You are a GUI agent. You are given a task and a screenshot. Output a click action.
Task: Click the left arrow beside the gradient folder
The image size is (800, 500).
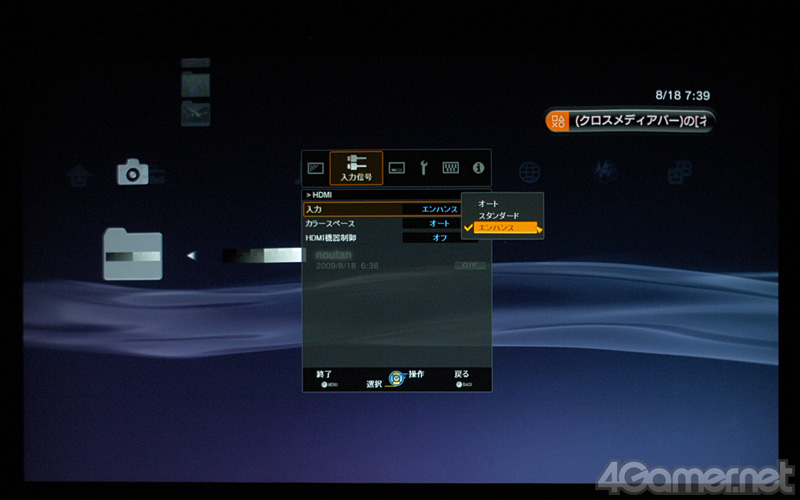point(191,255)
